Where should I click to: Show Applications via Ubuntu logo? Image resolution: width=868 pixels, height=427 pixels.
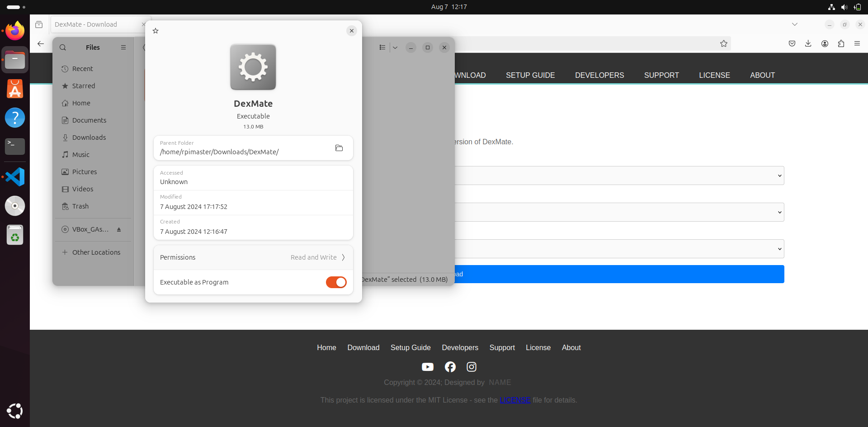tap(15, 411)
